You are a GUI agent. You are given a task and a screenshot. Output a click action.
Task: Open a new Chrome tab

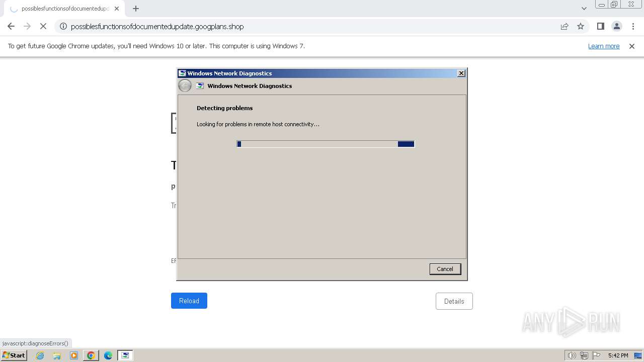[x=136, y=9]
